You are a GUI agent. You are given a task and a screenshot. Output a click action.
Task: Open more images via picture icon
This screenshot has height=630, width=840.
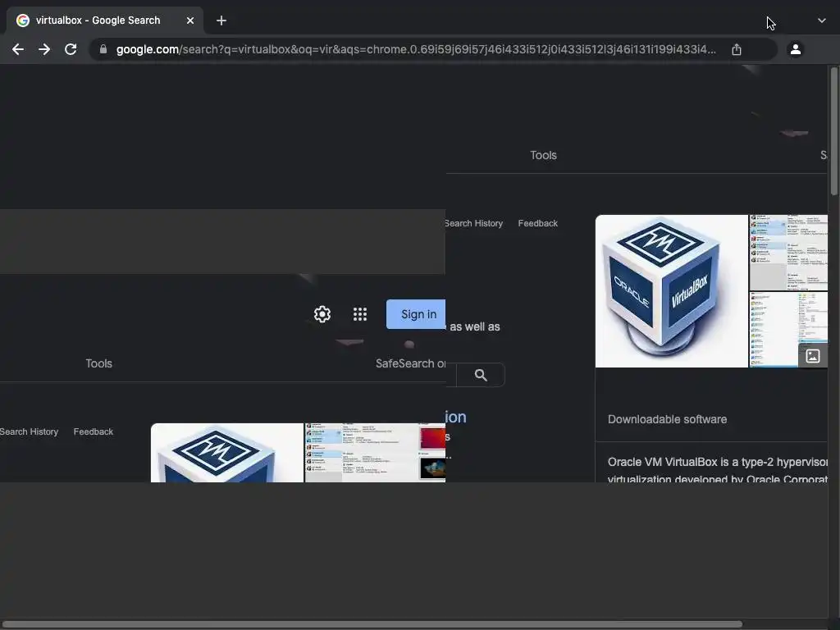coord(813,356)
